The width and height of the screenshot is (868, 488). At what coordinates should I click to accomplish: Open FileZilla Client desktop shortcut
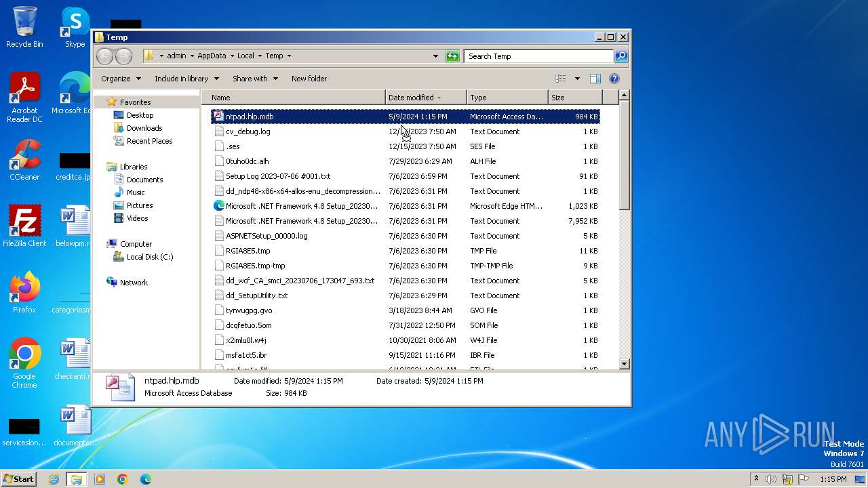pyautogui.click(x=24, y=226)
